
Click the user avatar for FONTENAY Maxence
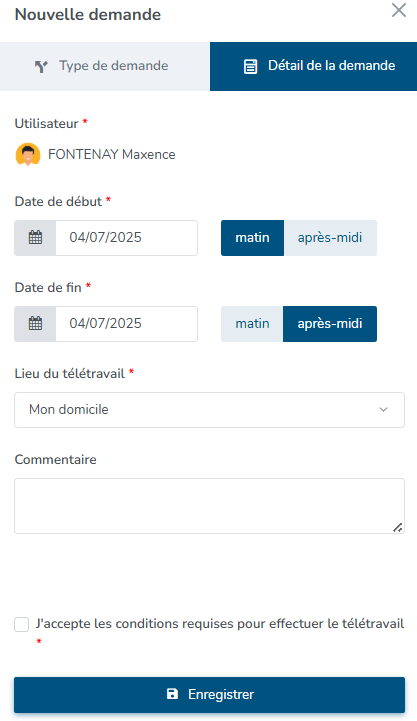click(28, 154)
